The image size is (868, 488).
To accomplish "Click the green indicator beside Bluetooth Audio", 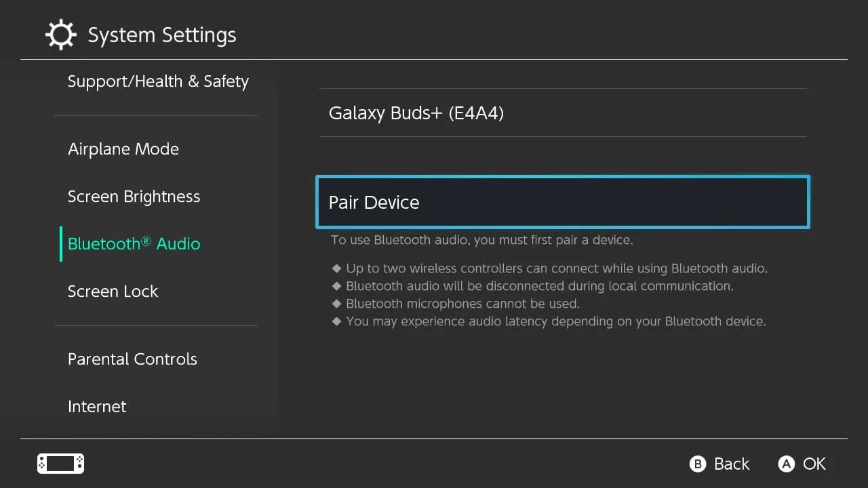I will click(61, 243).
